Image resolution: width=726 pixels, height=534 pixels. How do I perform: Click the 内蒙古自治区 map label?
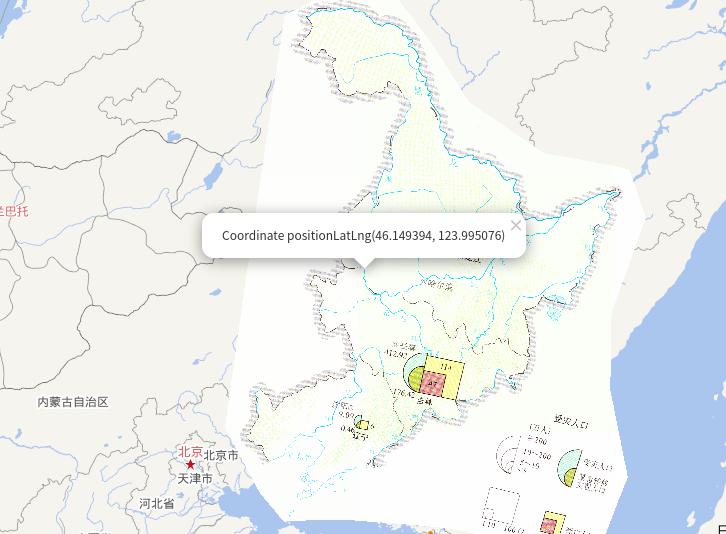point(72,402)
